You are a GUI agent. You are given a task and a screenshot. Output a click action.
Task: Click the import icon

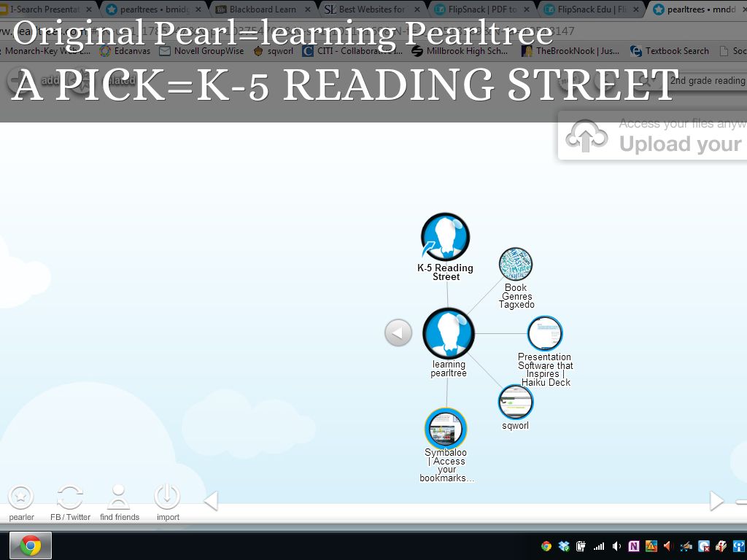pyautogui.click(x=167, y=497)
